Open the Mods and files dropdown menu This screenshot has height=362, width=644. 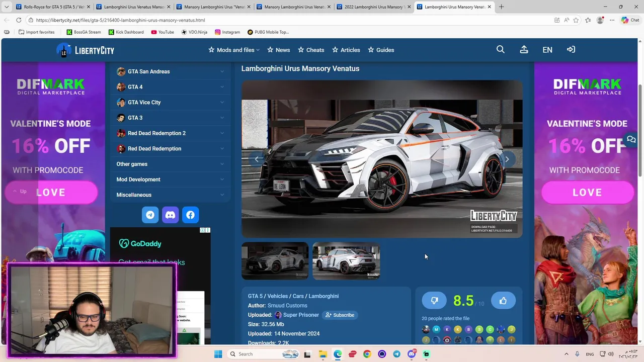pos(234,50)
